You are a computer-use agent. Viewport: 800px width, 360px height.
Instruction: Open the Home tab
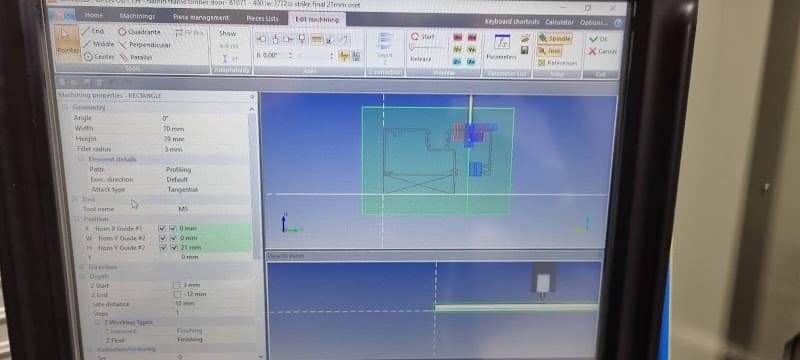[93, 16]
